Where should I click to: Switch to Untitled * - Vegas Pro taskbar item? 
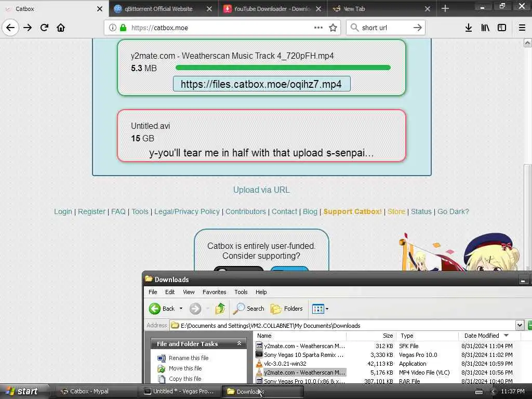179,391
